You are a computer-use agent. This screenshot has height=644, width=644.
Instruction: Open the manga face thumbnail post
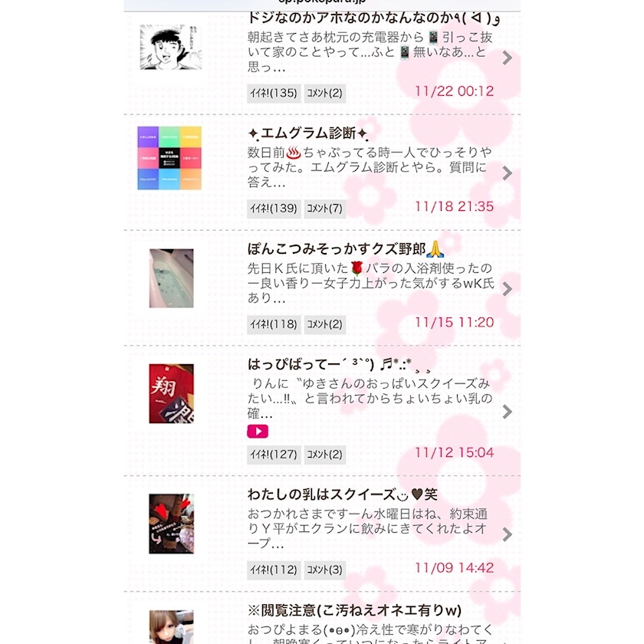click(171, 47)
